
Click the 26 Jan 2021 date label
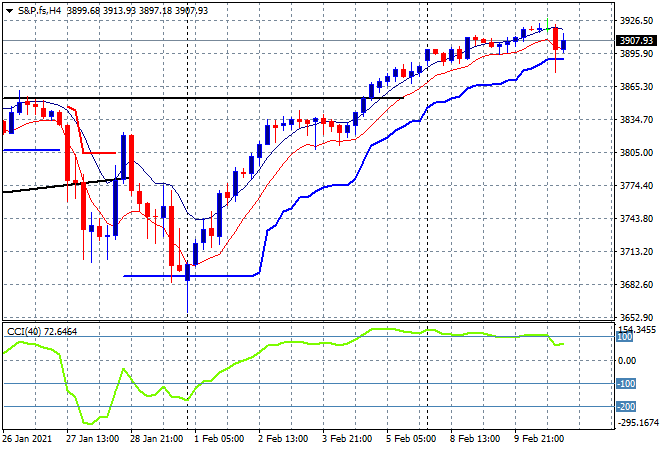27,439
